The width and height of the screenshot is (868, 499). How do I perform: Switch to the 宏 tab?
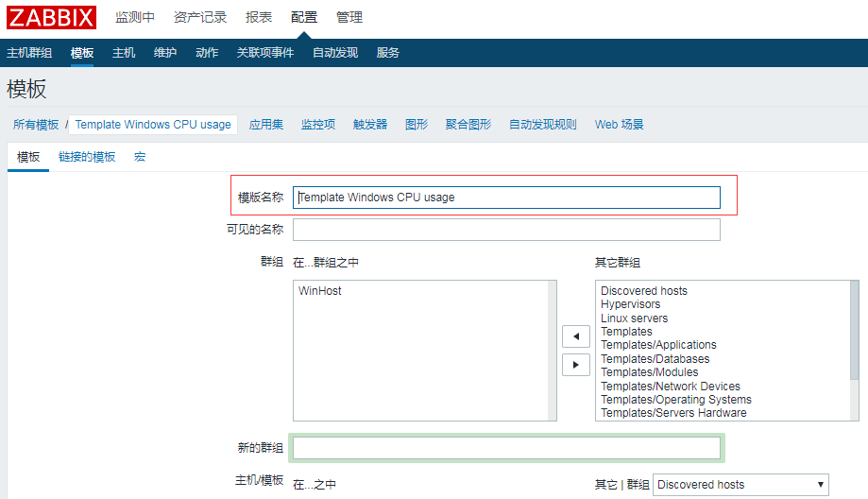140,157
